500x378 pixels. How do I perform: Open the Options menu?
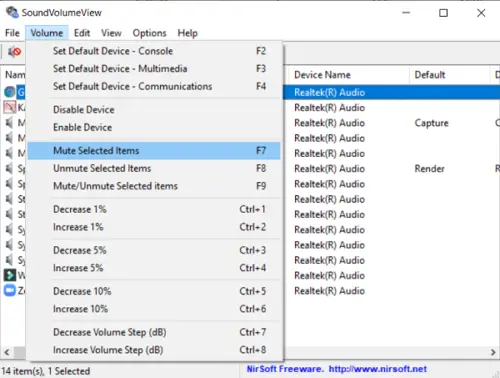[149, 33]
